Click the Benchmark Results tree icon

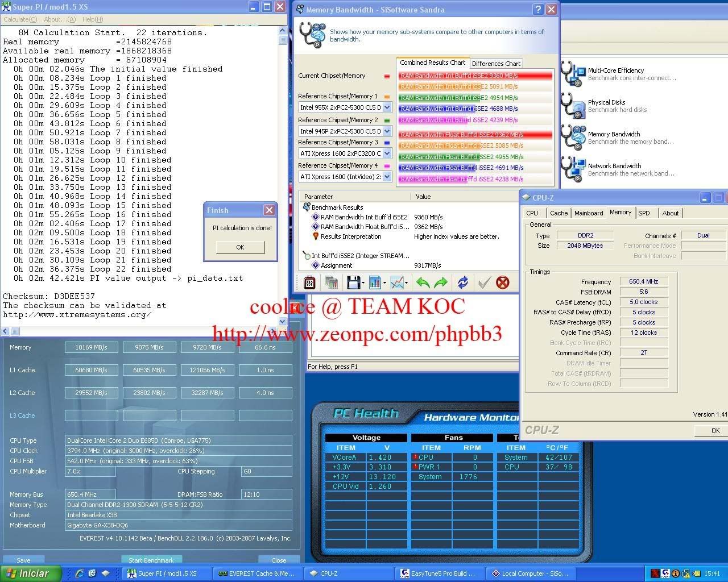pos(307,207)
